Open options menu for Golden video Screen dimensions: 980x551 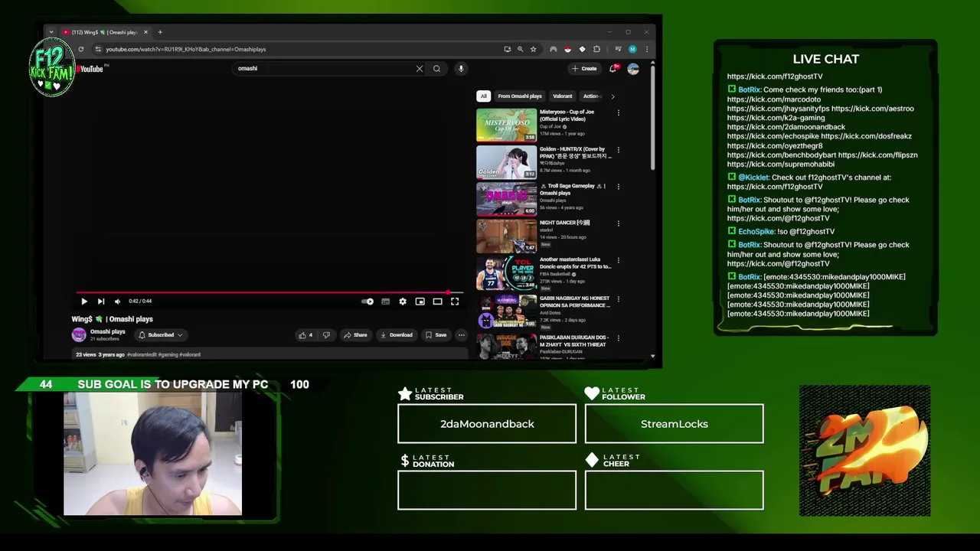(618, 150)
